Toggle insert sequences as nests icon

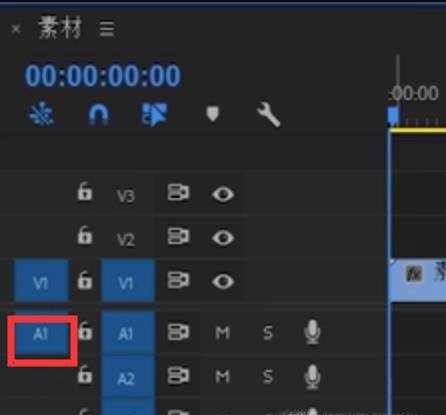pyautogui.click(x=41, y=114)
